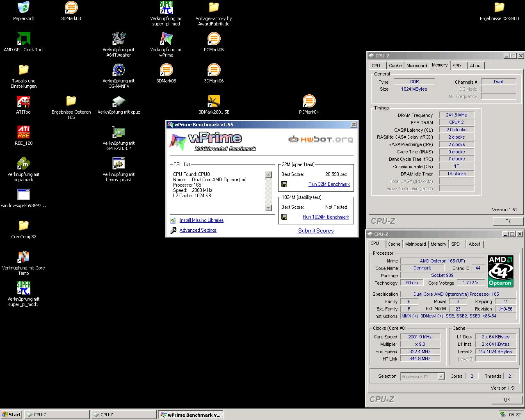Click 32M best score 28,593 sec
This screenshot has width=525, height=420.
pyautogui.click(x=336, y=174)
